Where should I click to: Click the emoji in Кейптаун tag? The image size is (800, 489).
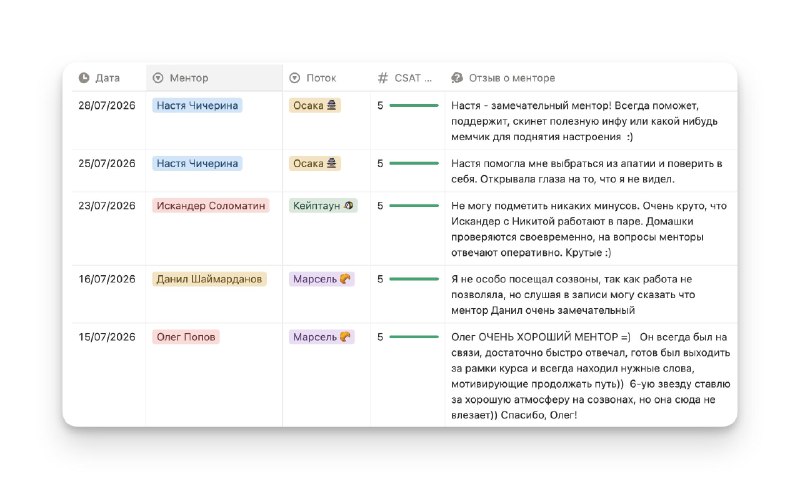[x=349, y=205]
